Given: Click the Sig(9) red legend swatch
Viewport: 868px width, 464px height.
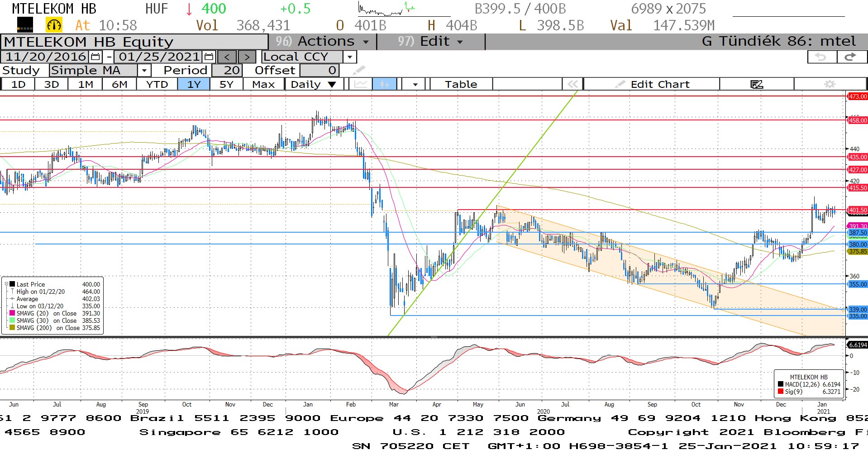Looking at the screenshot, I should point(781,392).
